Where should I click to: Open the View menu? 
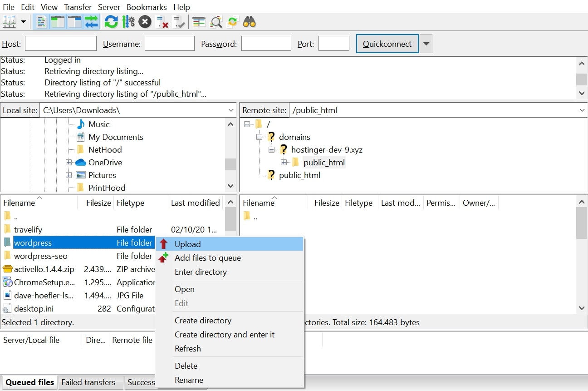pos(49,7)
